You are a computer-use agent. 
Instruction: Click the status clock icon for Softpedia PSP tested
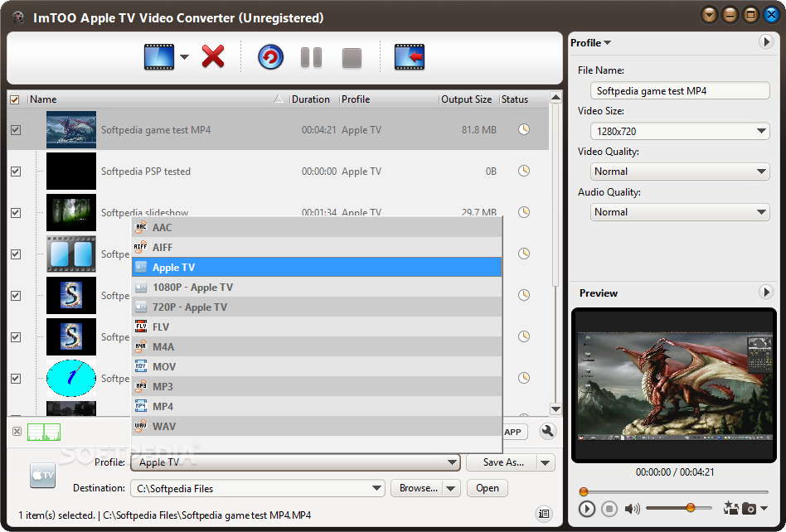(x=524, y=171)
